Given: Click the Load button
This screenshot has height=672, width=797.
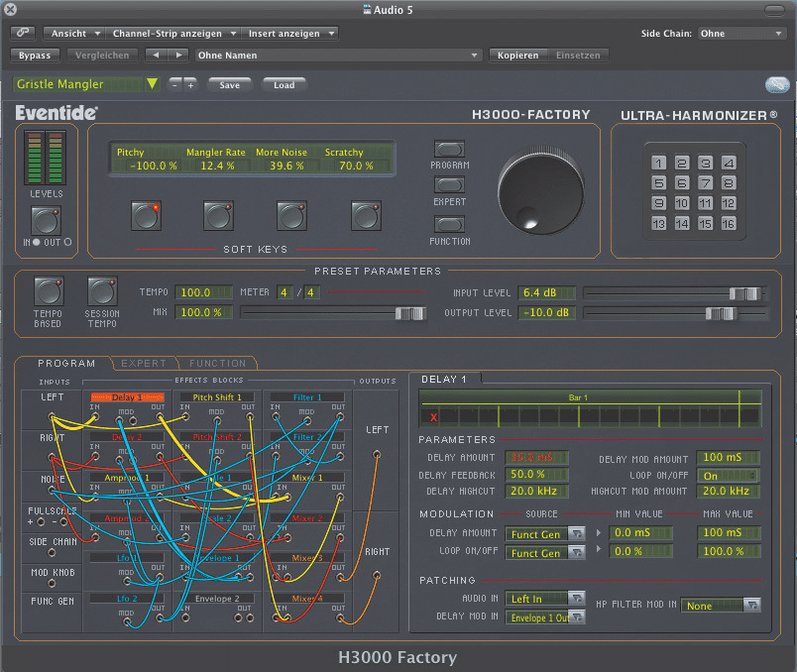Looking at the screenshot, I should click(x=284, y=85).
